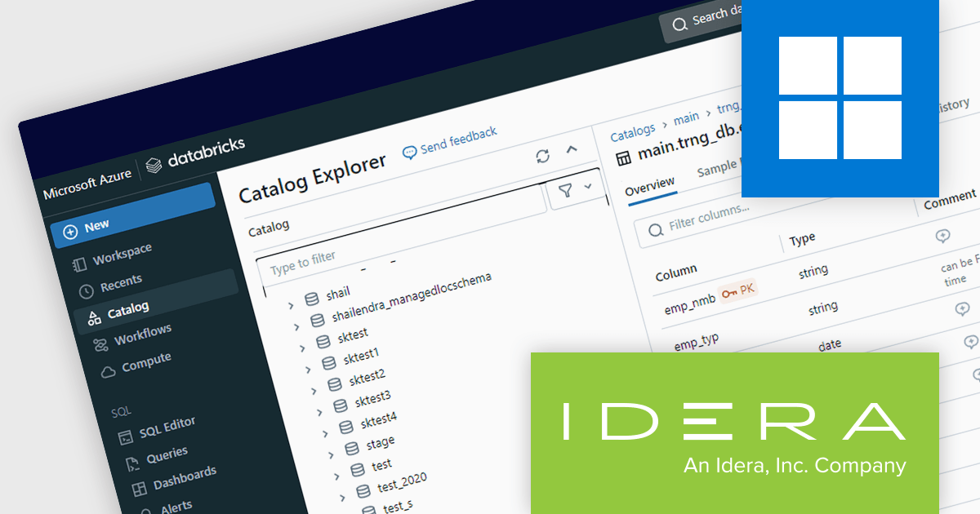Select the shail schema in the tree
Viewport: 980px width, 514px height.
[x=338, y=293]
